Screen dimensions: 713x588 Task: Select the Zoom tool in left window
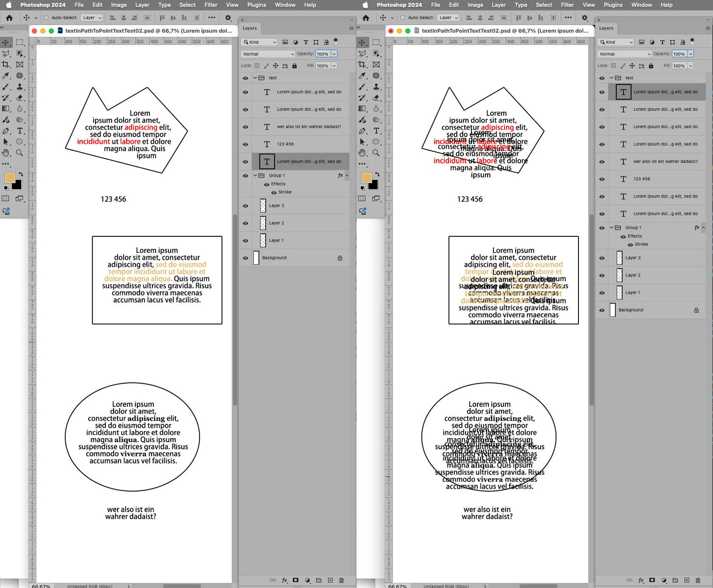(20, 153)
